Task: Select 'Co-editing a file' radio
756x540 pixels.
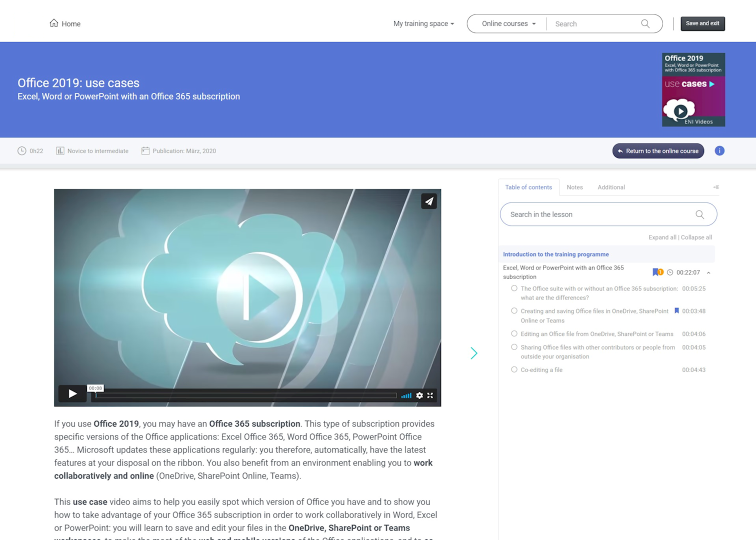Action: 514,369
